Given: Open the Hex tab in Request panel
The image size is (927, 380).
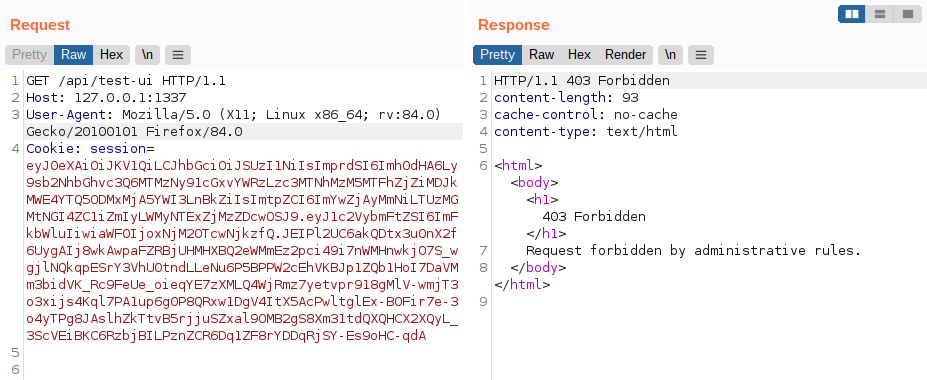Looking at the screenshot, I should (111, 55).
